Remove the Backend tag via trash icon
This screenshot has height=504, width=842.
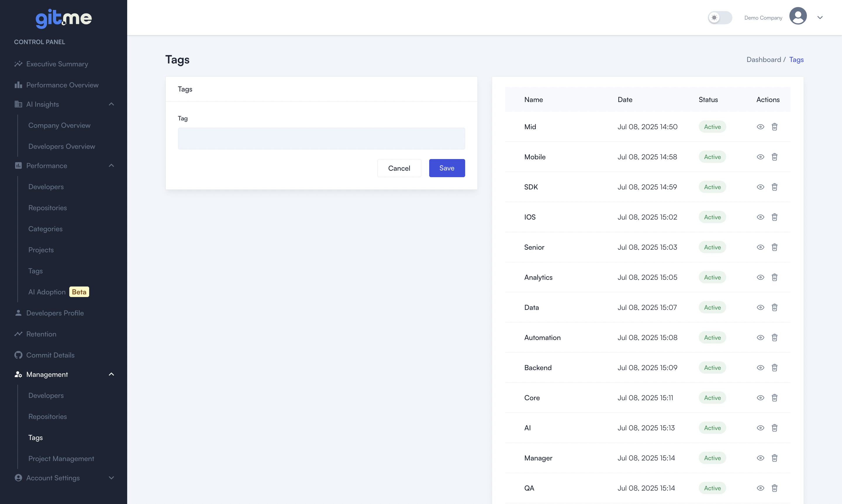[x=774, y=367]
